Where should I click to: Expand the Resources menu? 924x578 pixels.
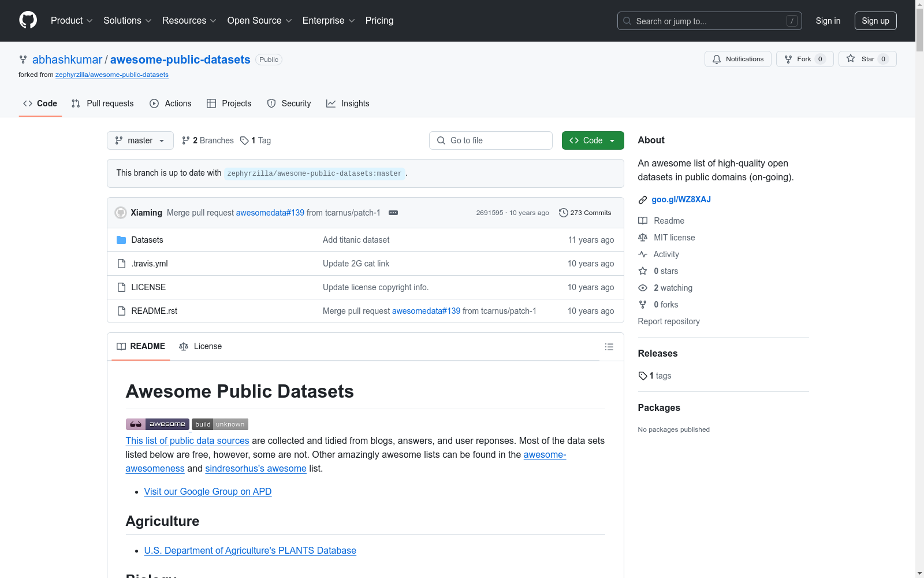pos(189,21)
